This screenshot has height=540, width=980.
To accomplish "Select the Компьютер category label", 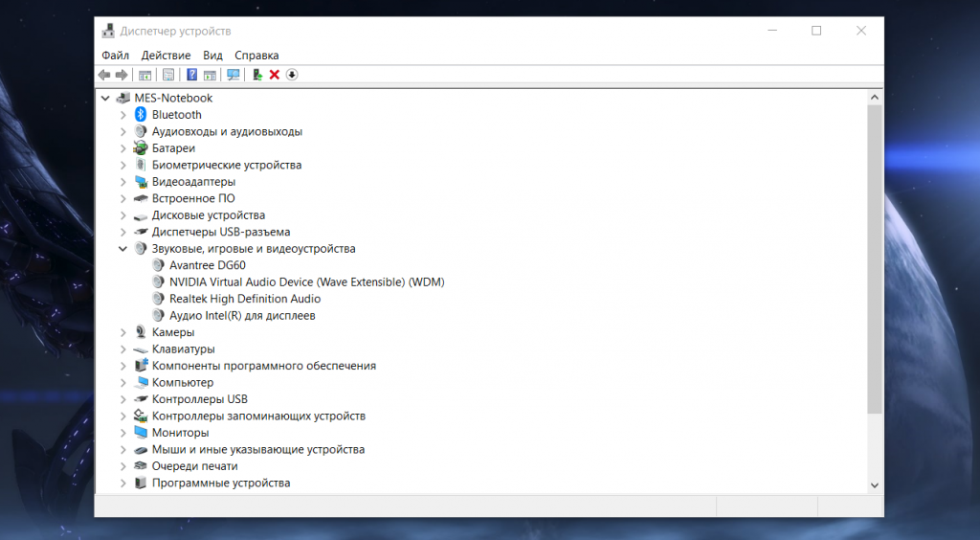I will [183, 383].
